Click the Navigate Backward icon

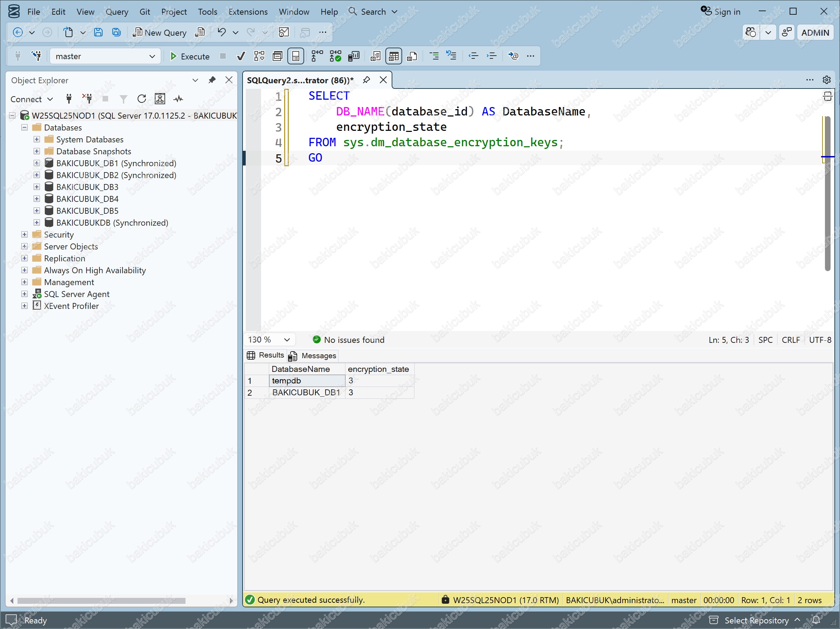click(17, 33)
